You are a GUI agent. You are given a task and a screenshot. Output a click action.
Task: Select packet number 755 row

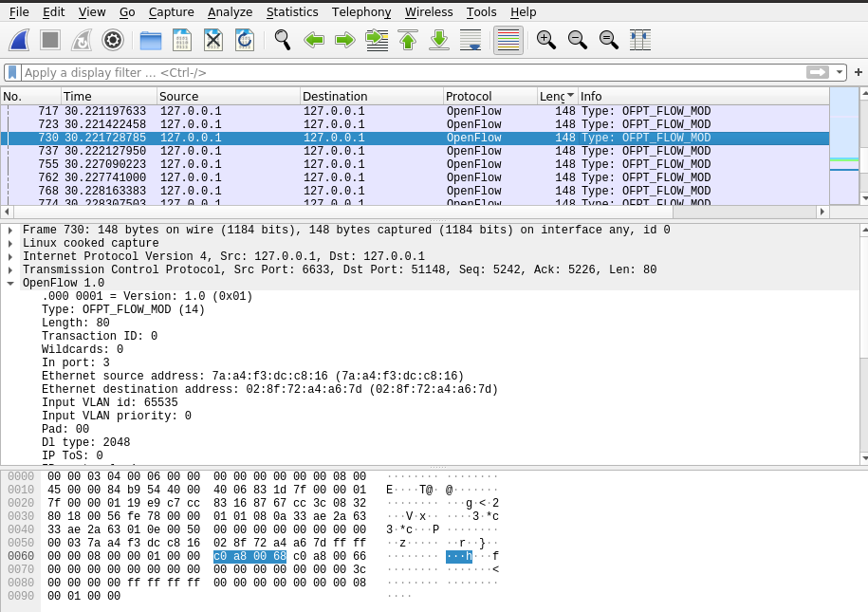416,164
